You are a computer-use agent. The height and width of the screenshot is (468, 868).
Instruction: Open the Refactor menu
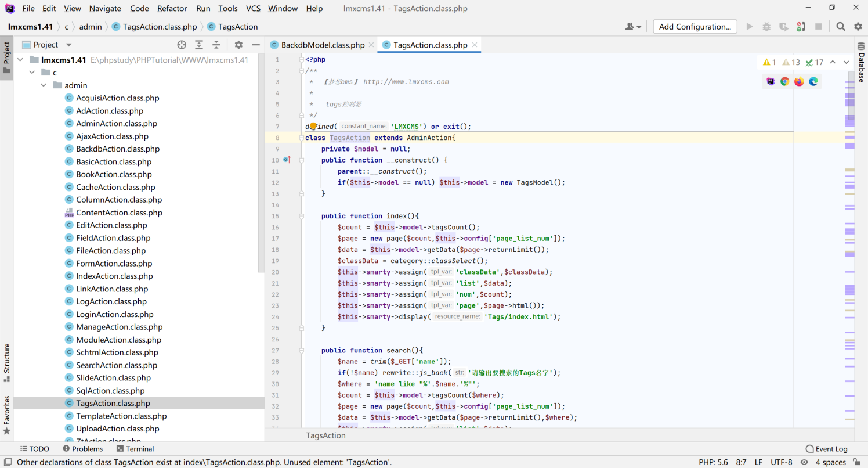pyautogui.click(x=172, y=8)
